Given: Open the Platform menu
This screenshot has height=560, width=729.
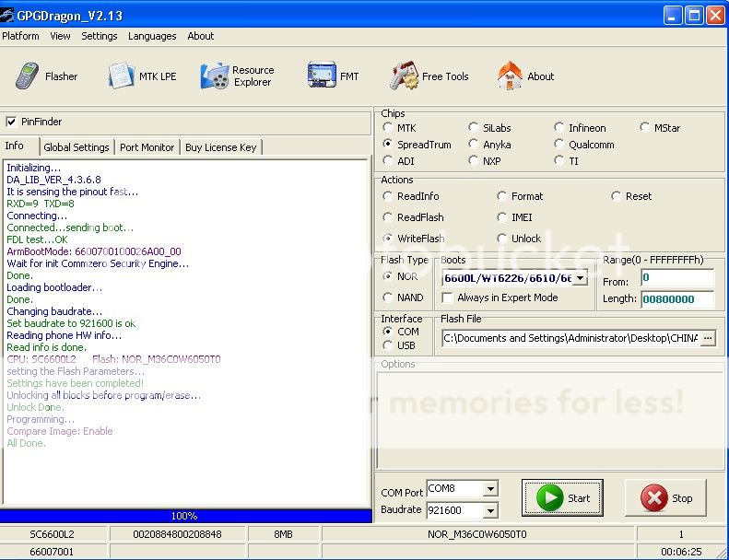Looking at the screenshot, I should click(20, 36).
